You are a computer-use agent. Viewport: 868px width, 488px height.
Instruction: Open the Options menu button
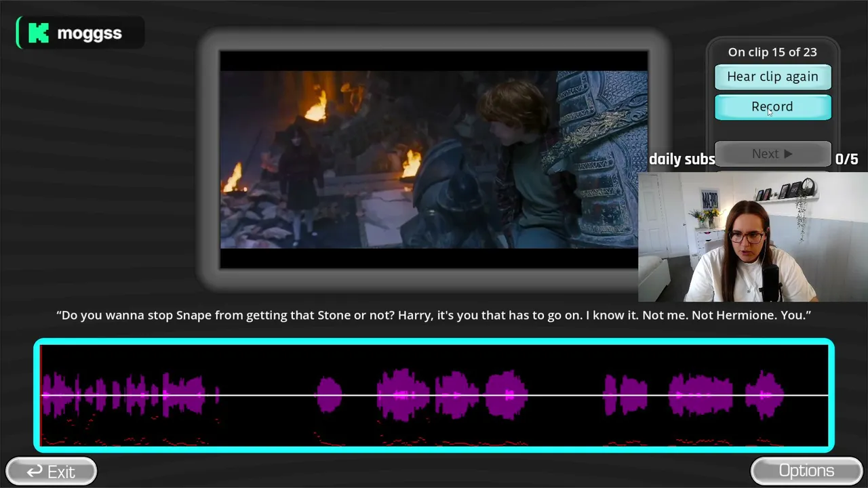(x=806, y=470)
